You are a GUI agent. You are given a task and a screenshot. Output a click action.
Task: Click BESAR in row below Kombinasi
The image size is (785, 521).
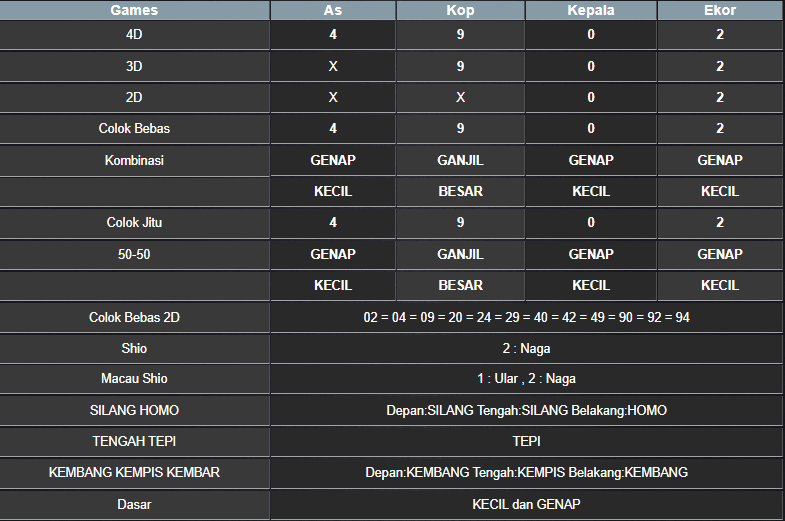(x=460, y=191)
